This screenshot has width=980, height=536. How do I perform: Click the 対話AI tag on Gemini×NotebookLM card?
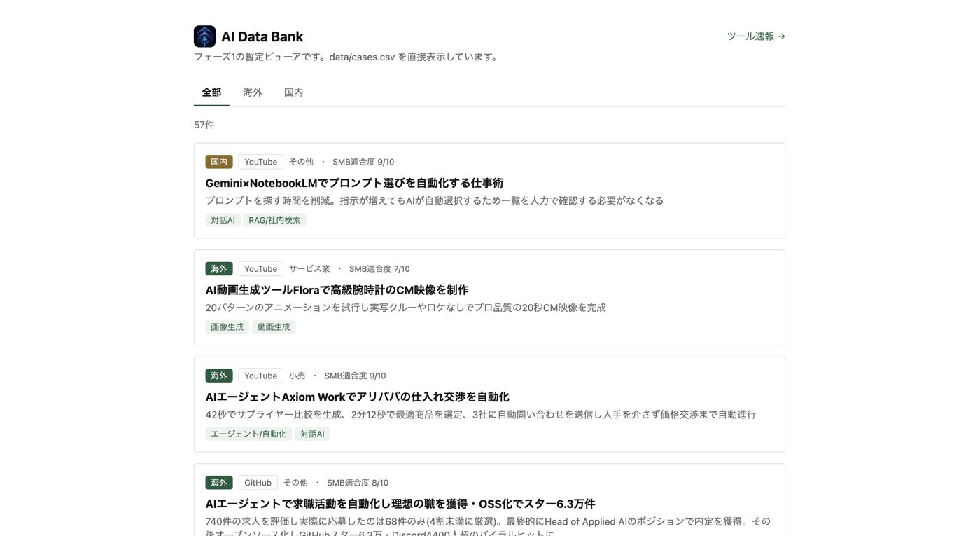[x=223, y=220]
